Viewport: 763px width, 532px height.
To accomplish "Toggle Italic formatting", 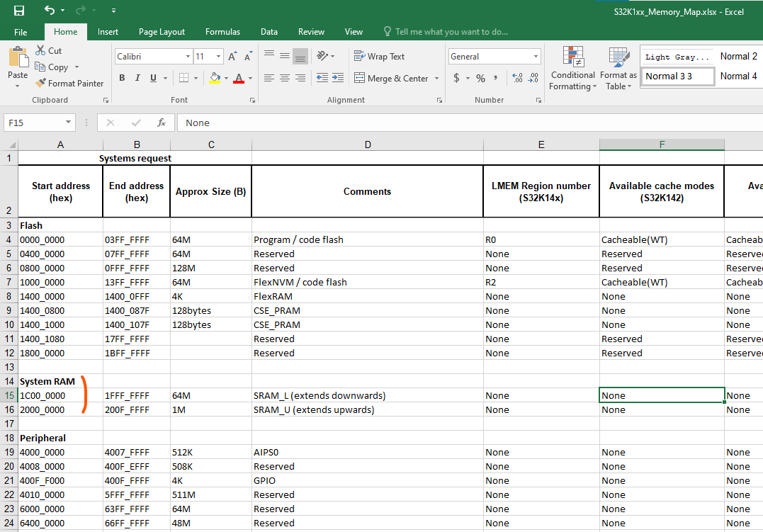I will coord(137,78).
